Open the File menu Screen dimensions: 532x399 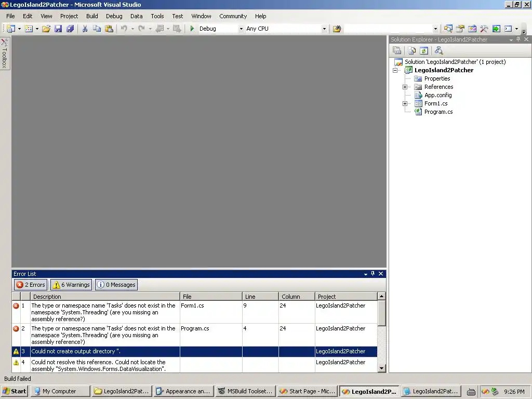[10, 16]
